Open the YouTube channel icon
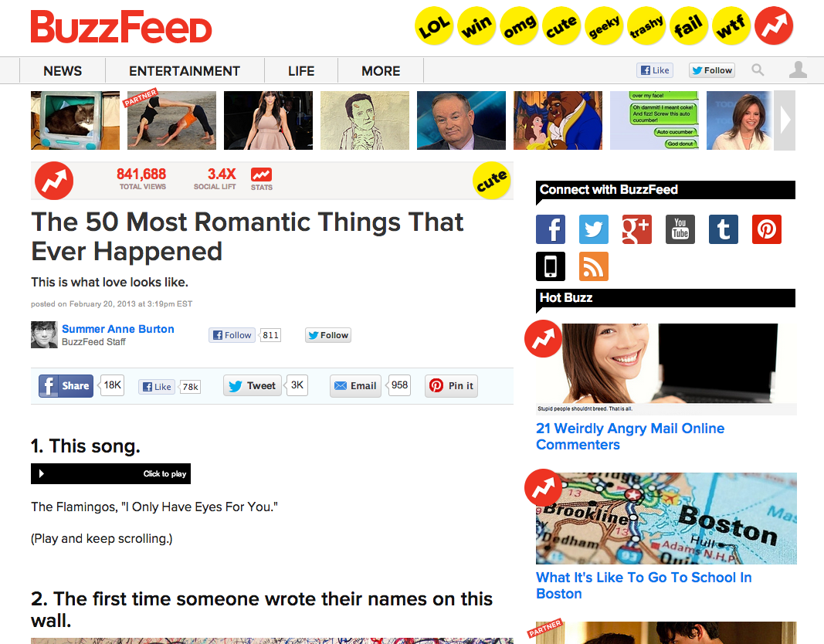824x644 pixels. pos(680,229)
